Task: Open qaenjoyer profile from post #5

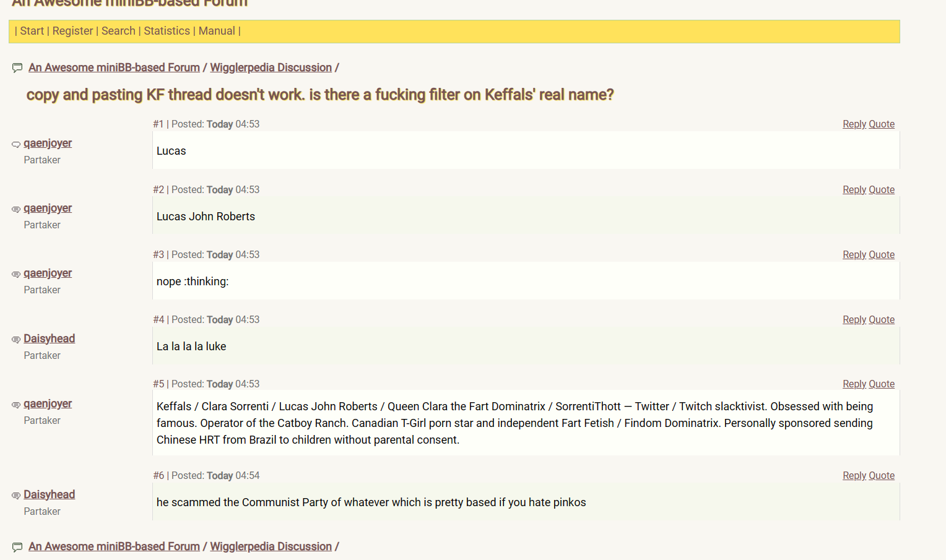Action: (48, 404)
